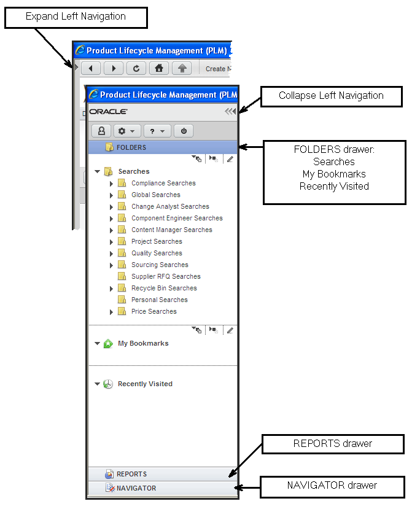
Task: Open Supplier RFQ Searches
Action: [166, 276]
